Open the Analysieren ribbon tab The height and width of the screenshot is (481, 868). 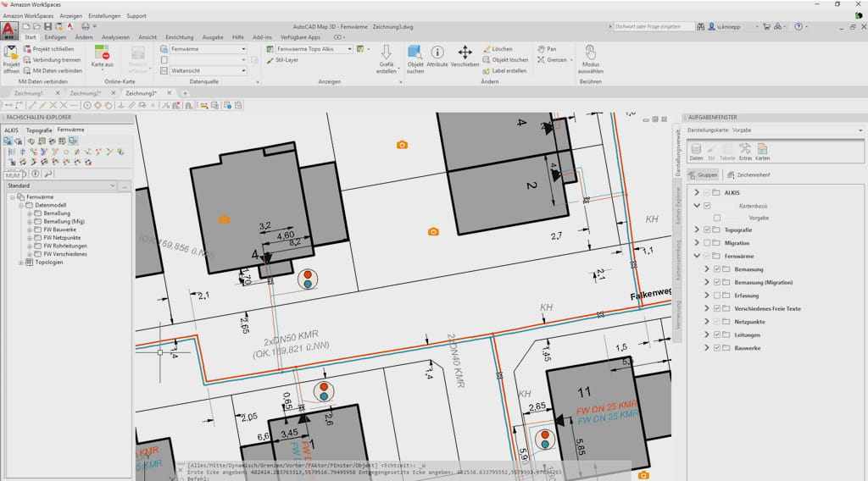pyautogui.click(x=115, y=37)
